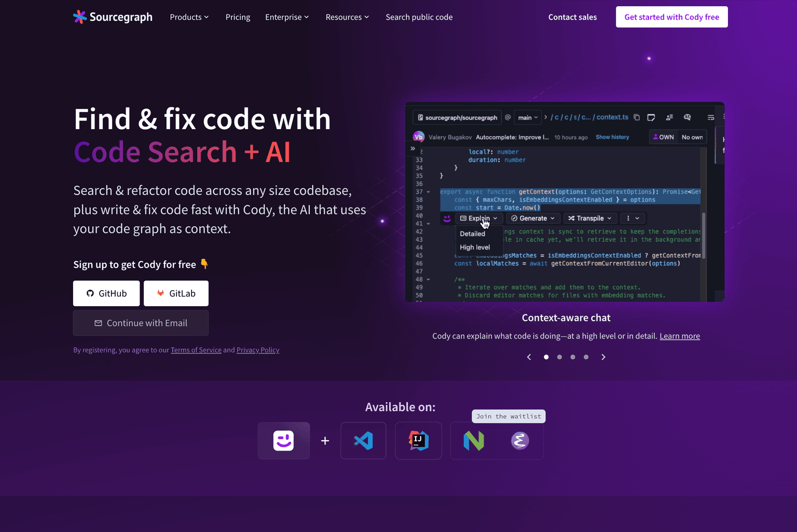The width and height of the screenshot is (797, 532).
Task: Sign up with GitHub
Action: [x=106, y=293]
